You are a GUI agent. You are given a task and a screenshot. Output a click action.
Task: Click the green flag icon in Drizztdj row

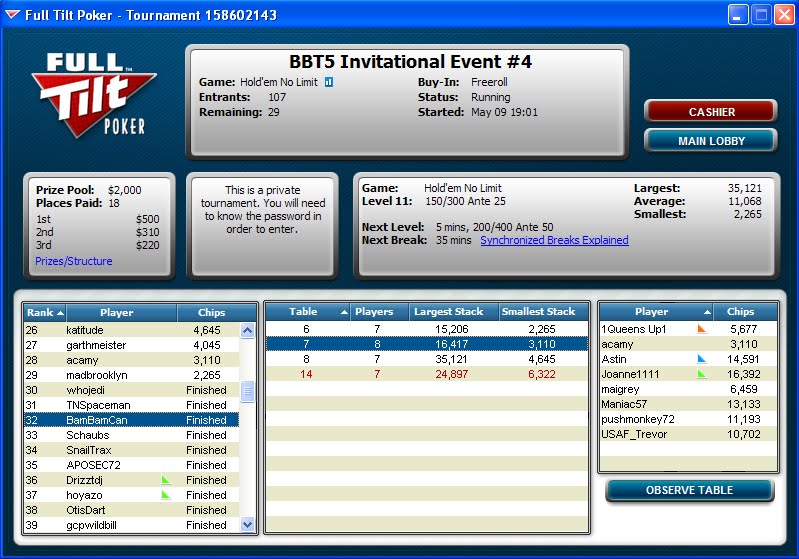166,480
